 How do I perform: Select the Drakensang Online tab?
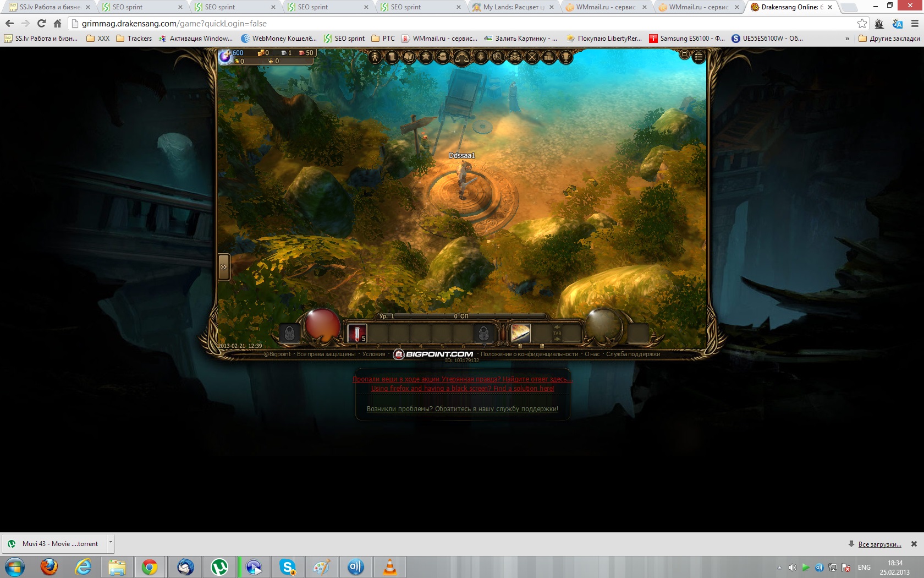point(792,7)
